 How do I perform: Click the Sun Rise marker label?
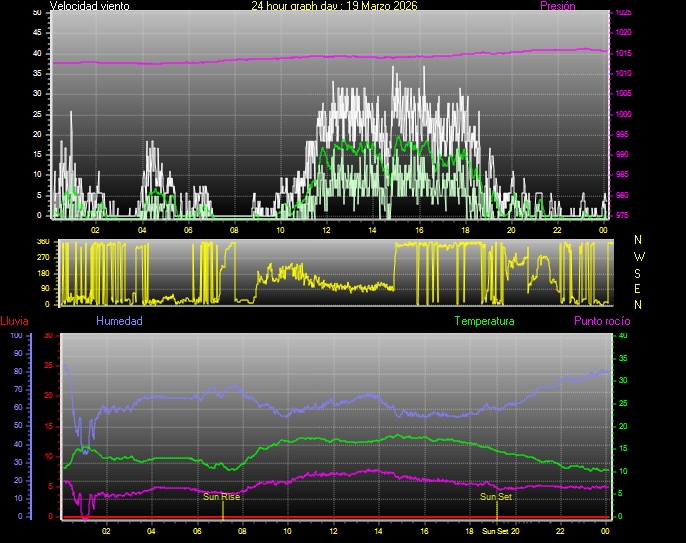(x=221, y=496)
